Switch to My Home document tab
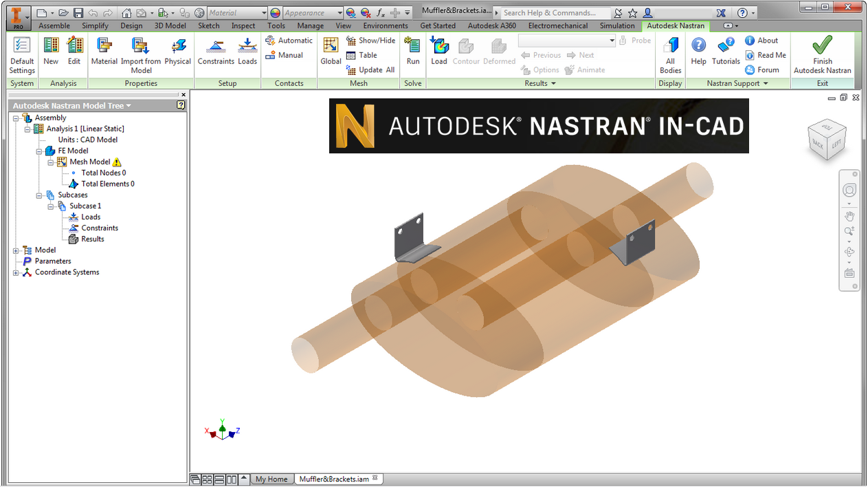Image resolution: width=868 pixels, height=487 pixels. pyautogui.click(x=271, y=479)
